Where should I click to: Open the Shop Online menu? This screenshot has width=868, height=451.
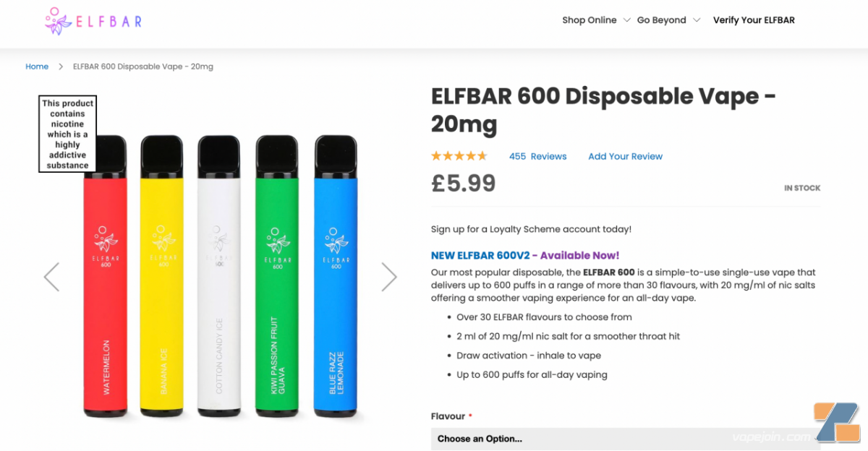(x=589, y=20)
